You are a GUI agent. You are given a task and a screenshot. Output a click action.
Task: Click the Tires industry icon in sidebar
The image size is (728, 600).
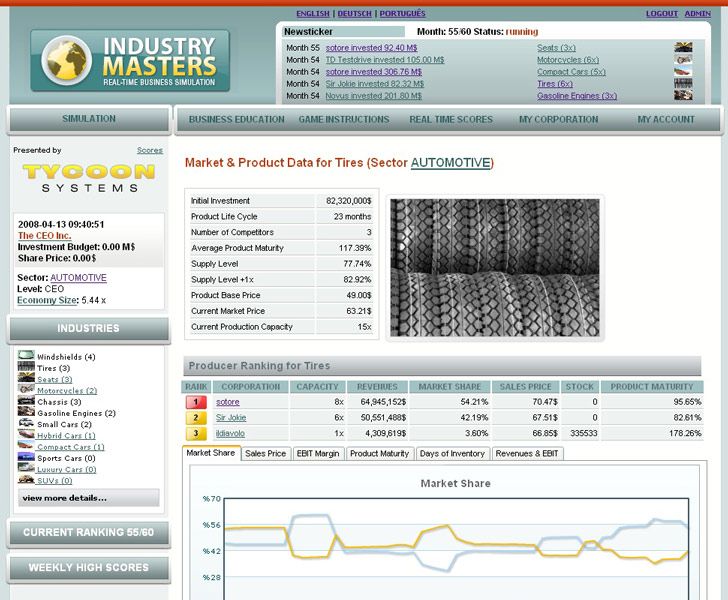click(x=26, y=366)
